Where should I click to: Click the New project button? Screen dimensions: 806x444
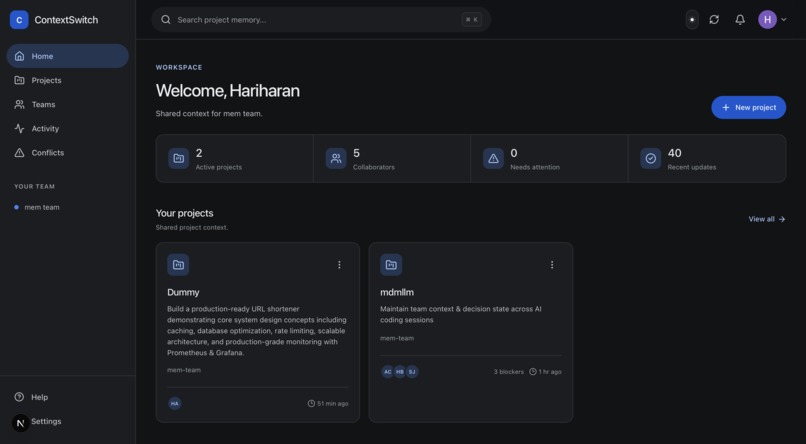[748, 107]
